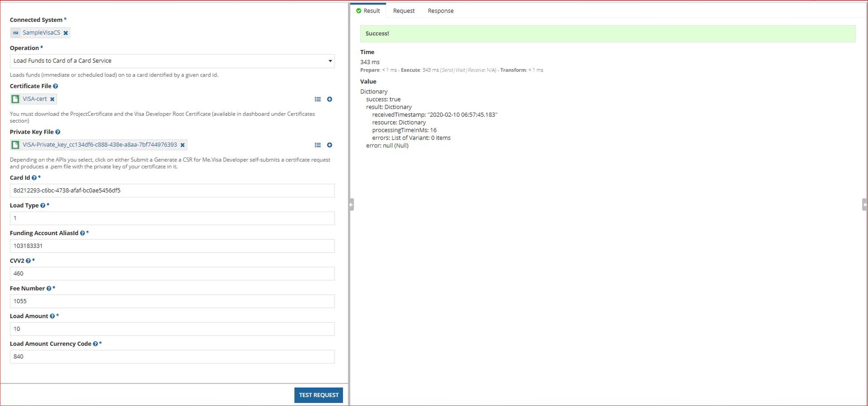Click the green Success! banner

(x=608, y=34)
